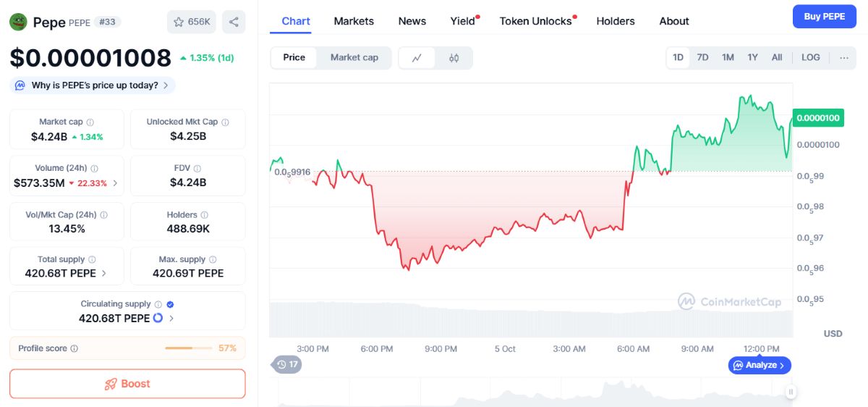
Task: Toggle LOG scale on chart
Action: [x=811, y=57]
